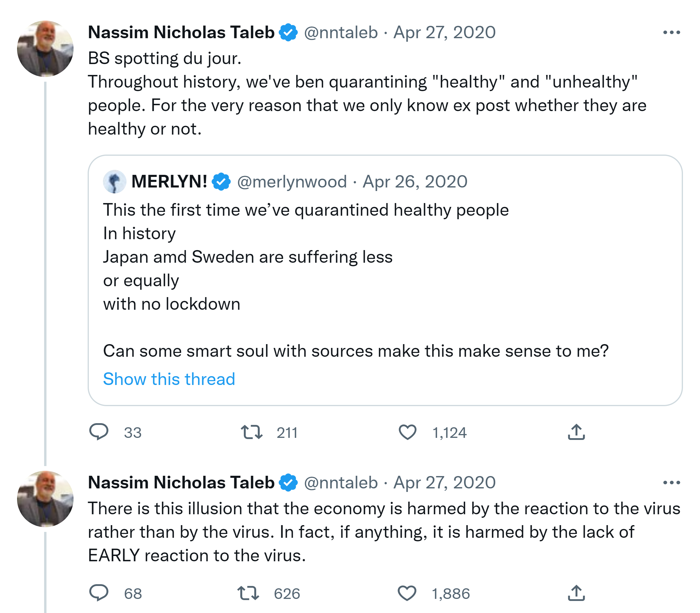This screenshot has width=700, height=613.
Task: Share the economy illusion tweet
Action: (576, 593)
